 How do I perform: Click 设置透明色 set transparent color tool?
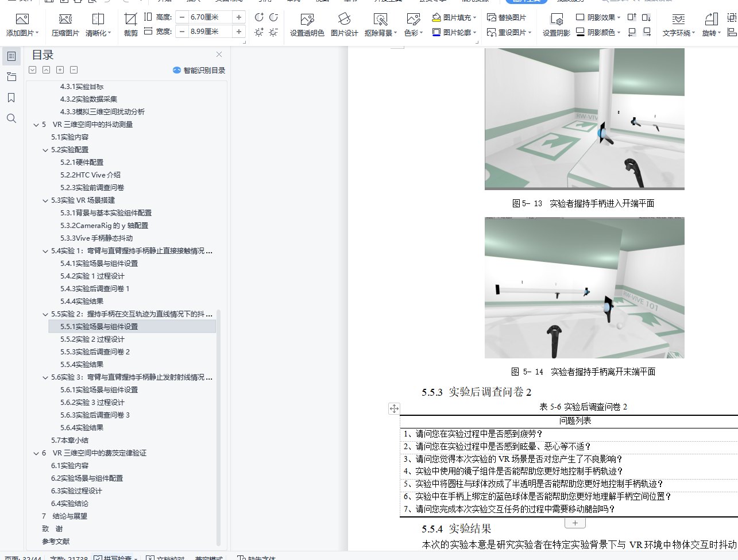click(x=307, y=25)
